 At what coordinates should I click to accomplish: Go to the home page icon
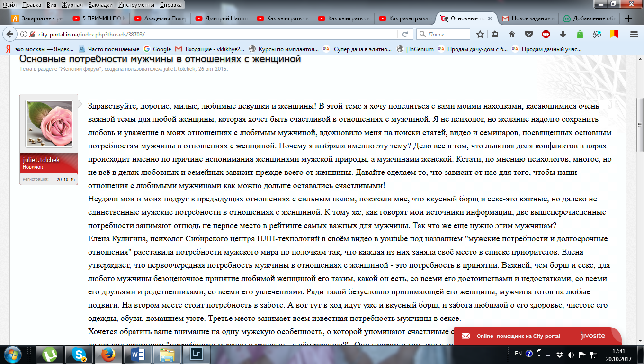click(x=511, y=35)
